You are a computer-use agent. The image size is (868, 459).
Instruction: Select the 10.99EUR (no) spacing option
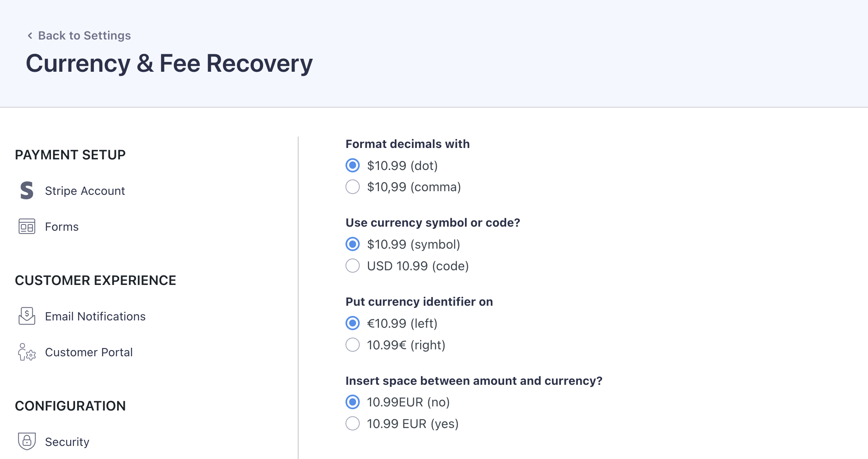click(353, 402)
